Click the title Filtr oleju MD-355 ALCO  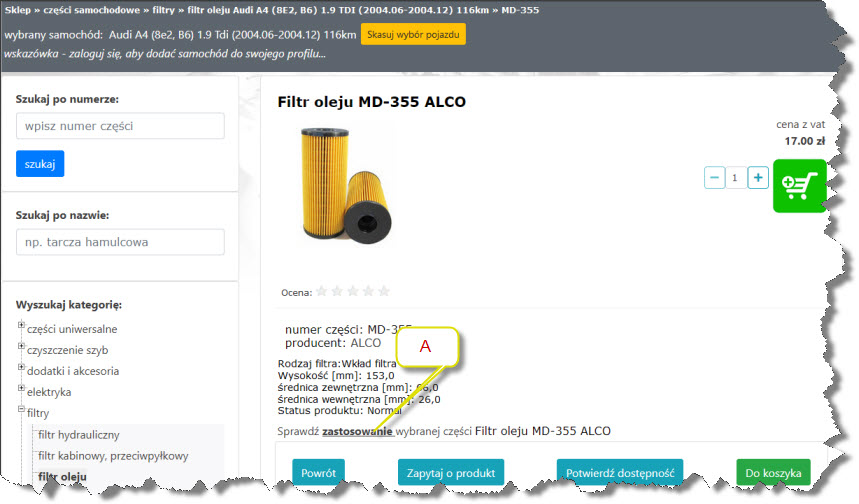(x=371, y=102)
